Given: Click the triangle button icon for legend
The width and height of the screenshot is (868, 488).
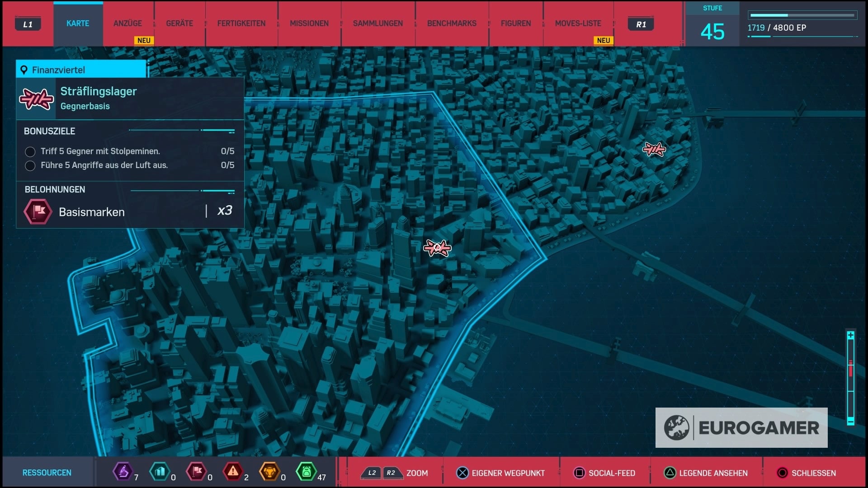Looking at the screenshot, I should click(x=670, y=473).
